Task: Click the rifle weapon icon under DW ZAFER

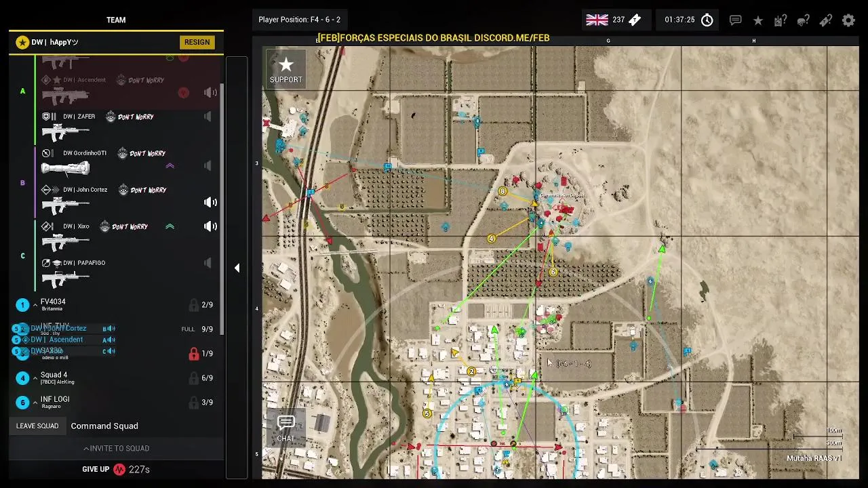Action: click(65, 131)
